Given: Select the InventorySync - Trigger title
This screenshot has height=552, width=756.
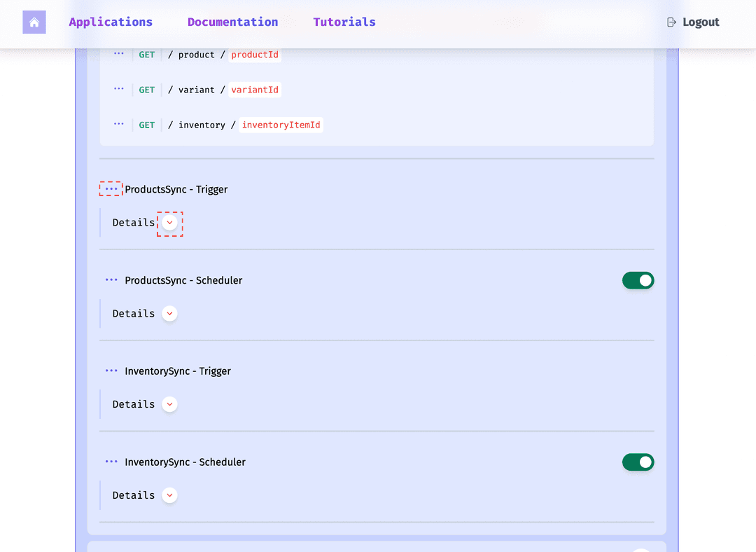Looking at the screenshot, I should click(x=177, y=371).
